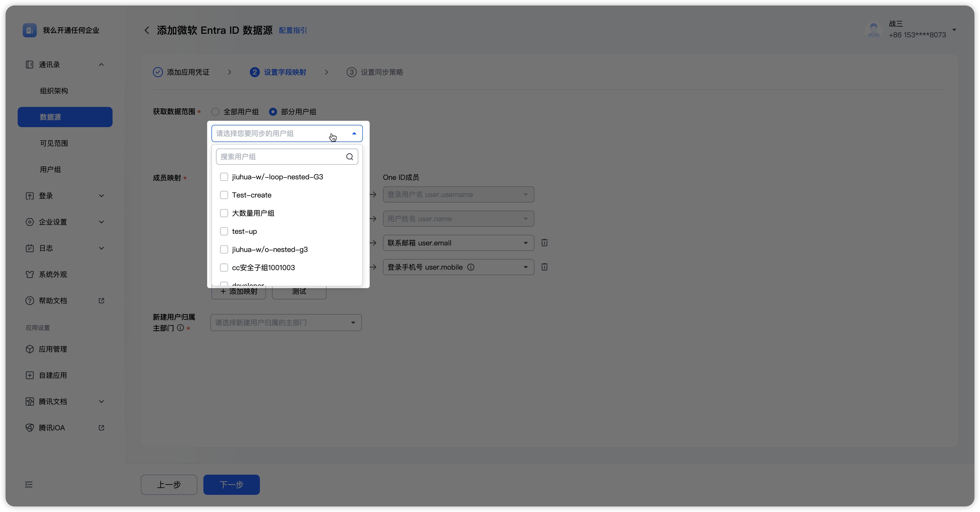Open external link icon next to 帮助文档
980x512 pixels.
[101, 300]
